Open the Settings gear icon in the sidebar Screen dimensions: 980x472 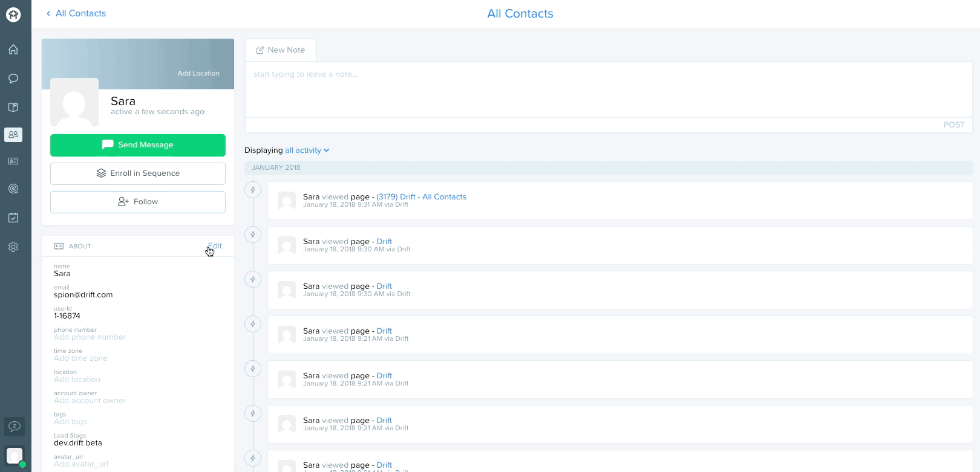click(13, 247)
